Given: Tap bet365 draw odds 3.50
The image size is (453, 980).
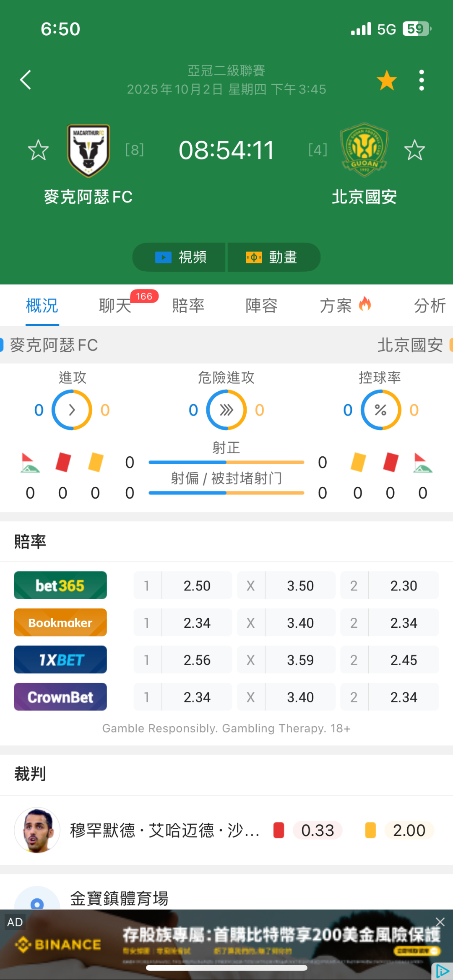Looking at the screenshot, I should point(300,585).
